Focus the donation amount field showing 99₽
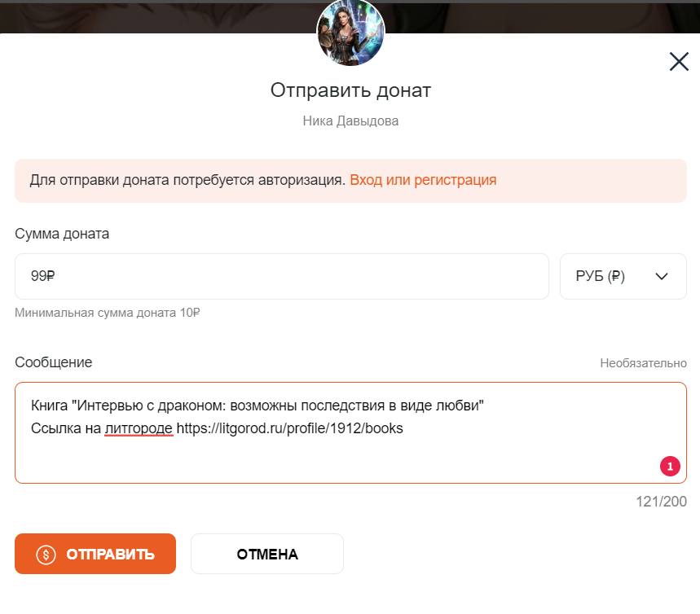 tap(281, 276)
